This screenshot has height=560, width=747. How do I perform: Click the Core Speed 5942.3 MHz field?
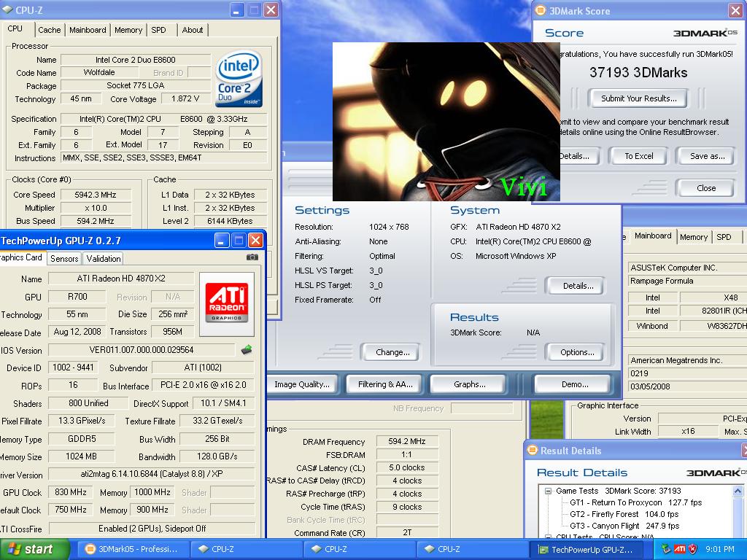(x=96, y=195)
